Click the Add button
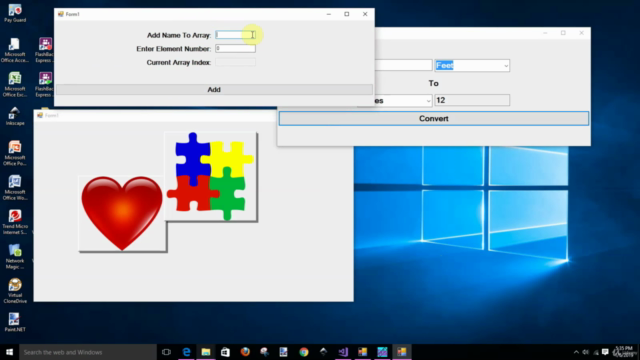Viewport: 640px width, 360px height. pos(214,89)
